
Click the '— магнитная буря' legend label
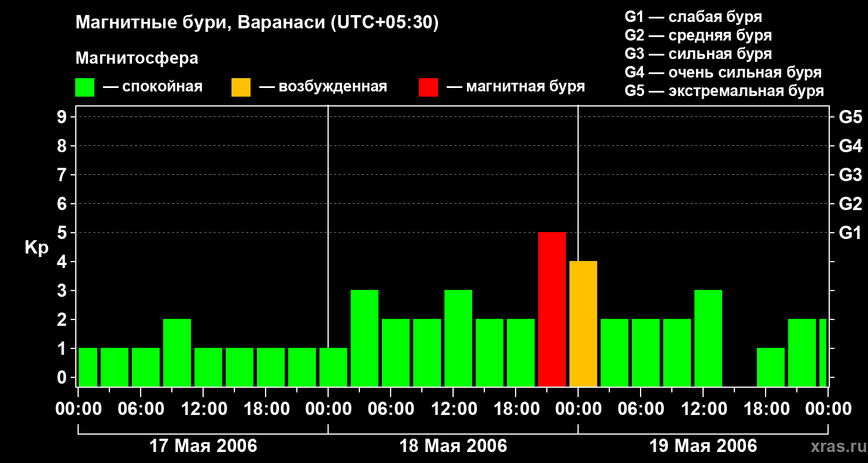point(516,87)
